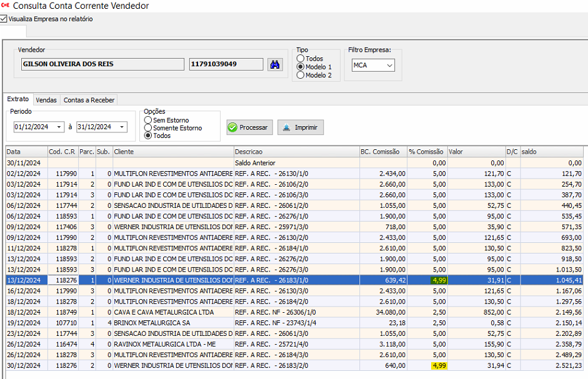
Task: Expand the start date 01/12/2024 picker
Action: point(59,127)
